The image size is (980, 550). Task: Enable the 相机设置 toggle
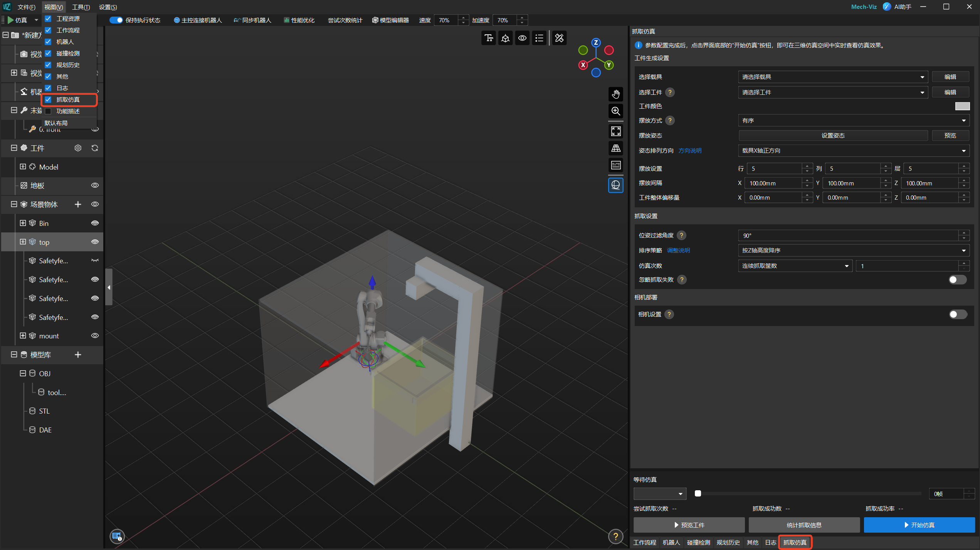(957, 314)
